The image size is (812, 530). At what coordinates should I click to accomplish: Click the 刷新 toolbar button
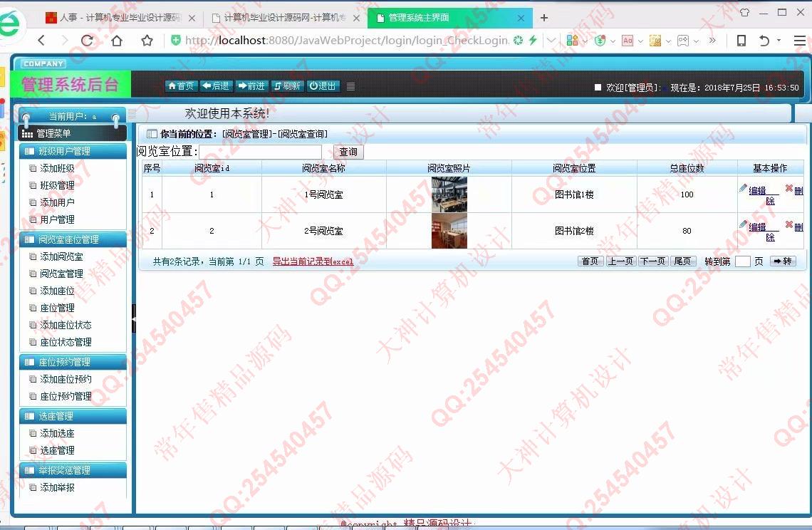pyautogui.click(x=287, y=86)
